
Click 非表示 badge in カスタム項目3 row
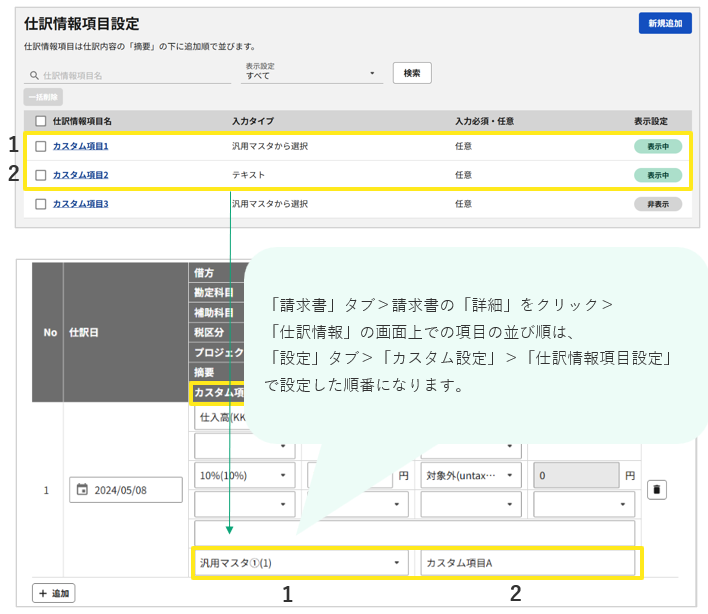(658, 204)
